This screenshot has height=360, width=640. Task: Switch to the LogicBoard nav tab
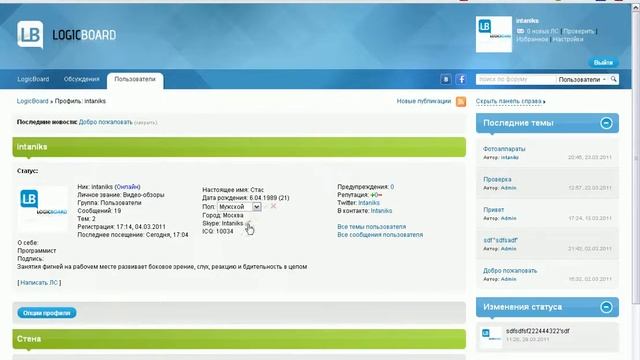(x=33, y=79)
